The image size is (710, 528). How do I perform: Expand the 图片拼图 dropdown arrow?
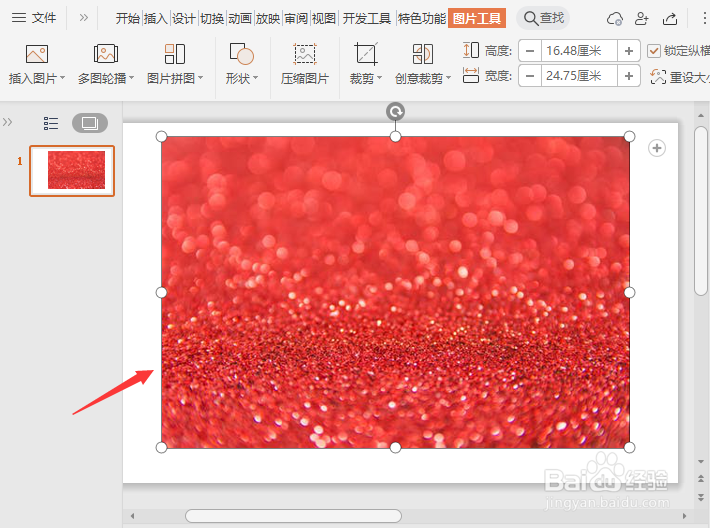pyautogui.click(x=201, y=78)
